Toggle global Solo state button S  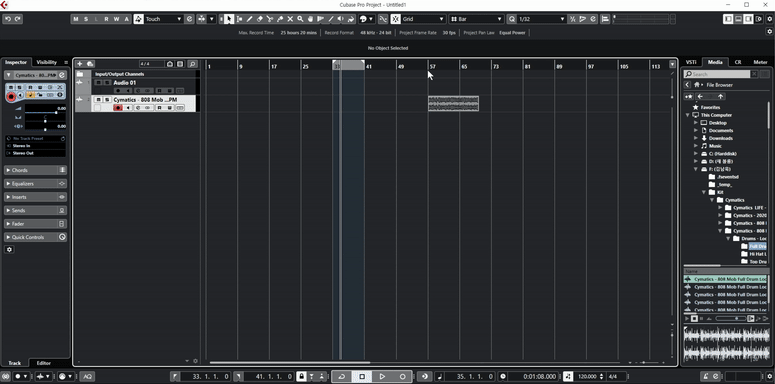tap(86, 19)
